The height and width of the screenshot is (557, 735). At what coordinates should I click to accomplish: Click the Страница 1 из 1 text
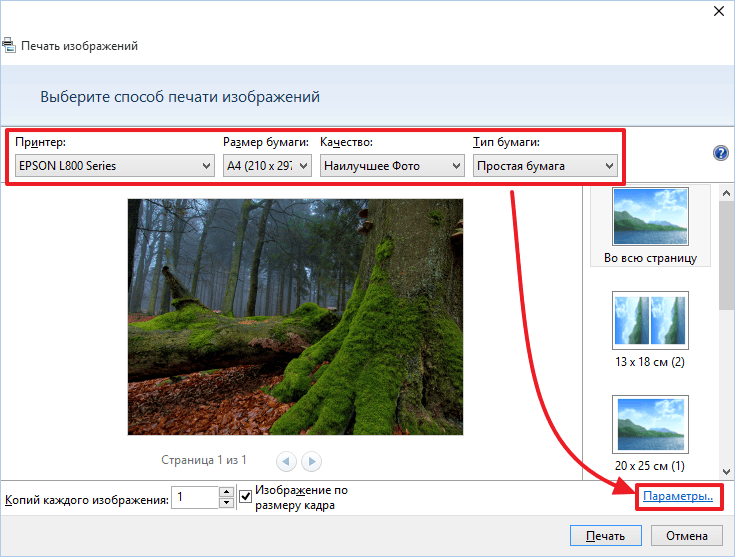[x=204, y=460]
